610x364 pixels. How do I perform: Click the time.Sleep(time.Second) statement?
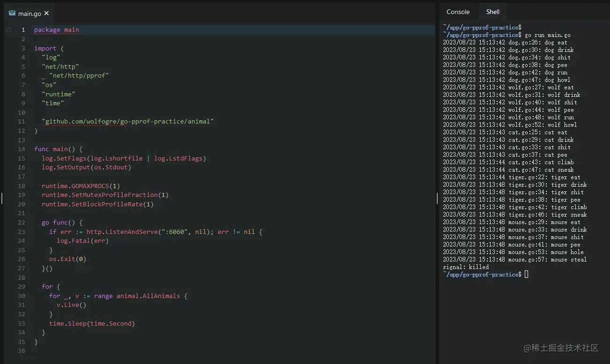92,323
